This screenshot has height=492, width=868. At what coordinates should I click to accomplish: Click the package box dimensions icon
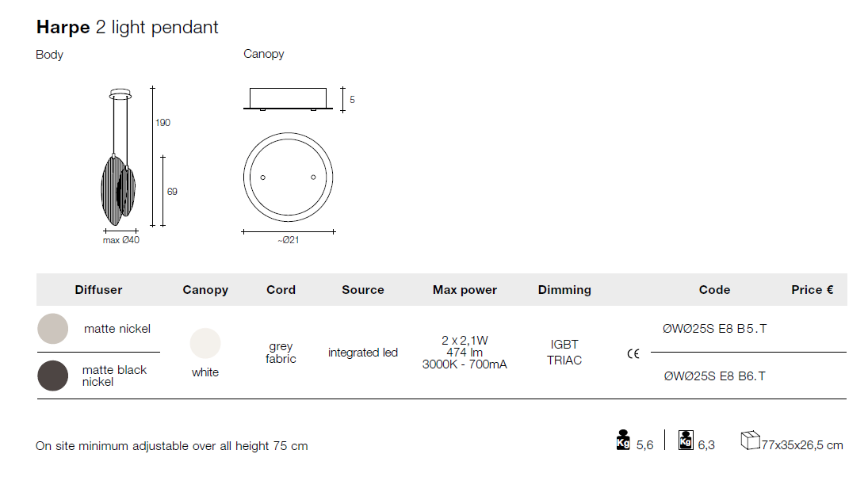[750, 441]
